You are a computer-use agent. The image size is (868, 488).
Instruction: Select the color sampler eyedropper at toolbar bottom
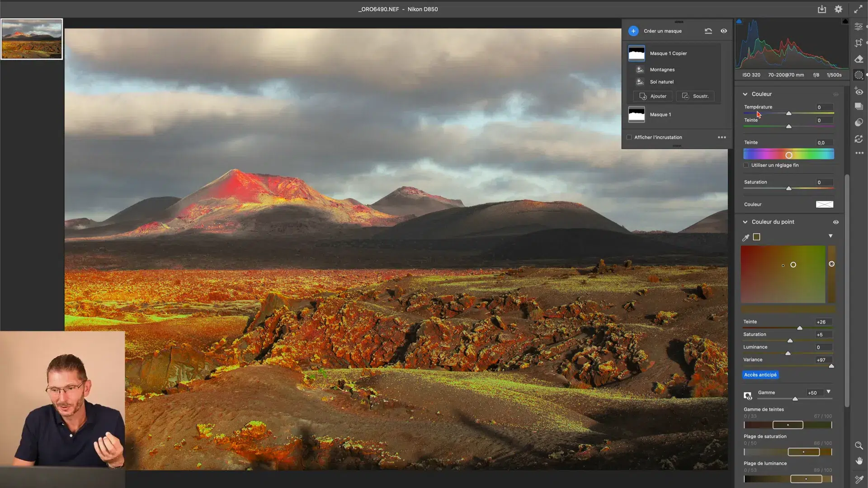859,479
